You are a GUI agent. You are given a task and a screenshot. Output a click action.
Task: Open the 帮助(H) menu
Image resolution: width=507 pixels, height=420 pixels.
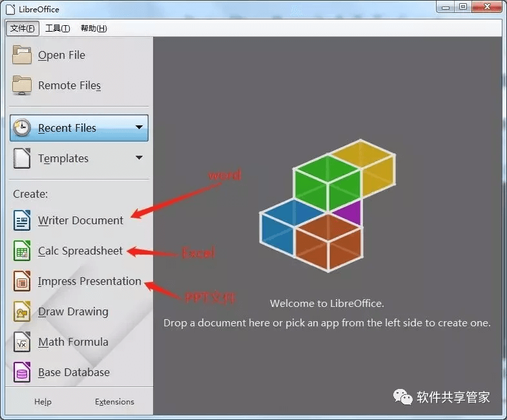pyautogui.click(x=94, y=28)
